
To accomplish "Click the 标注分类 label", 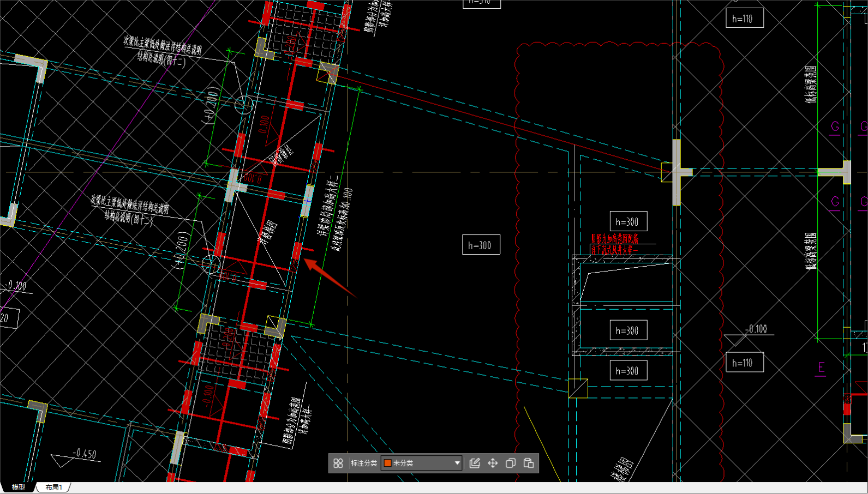I will point(364,463).
